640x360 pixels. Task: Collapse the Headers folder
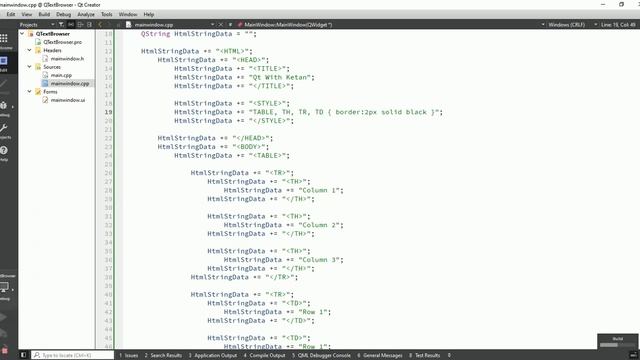29,50
